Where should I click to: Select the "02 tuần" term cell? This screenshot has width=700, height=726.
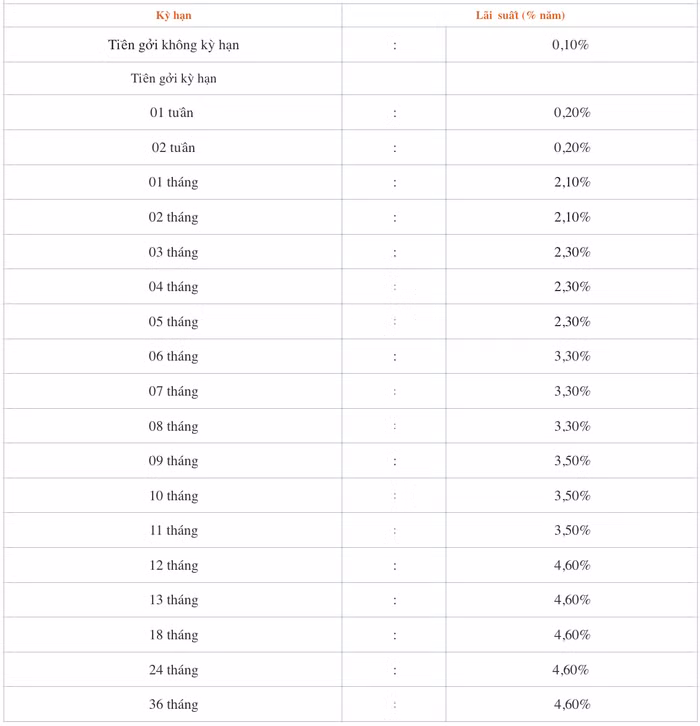tap(173, 148)
